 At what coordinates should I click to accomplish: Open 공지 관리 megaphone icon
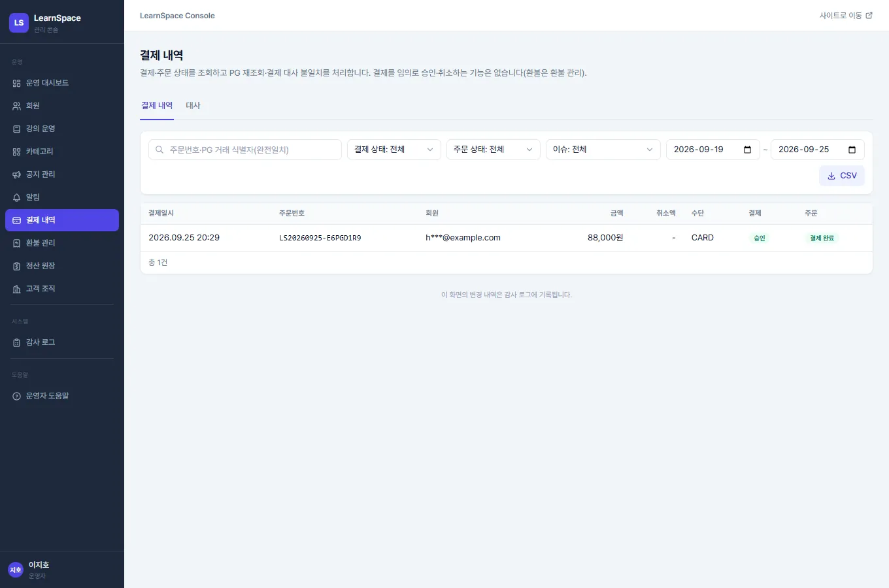[x=17, y=174]
